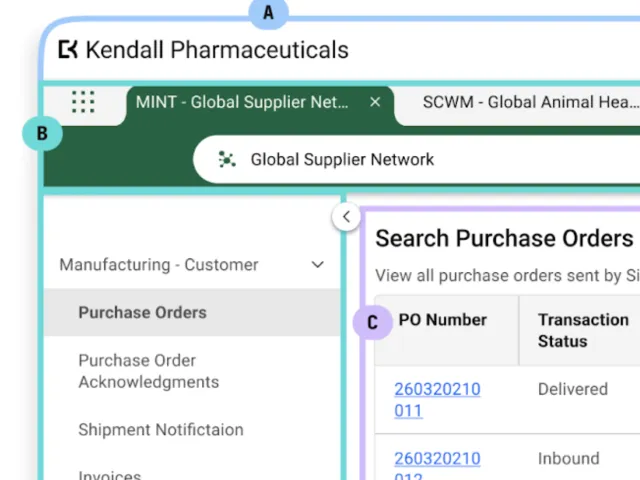
Task: Click annotation marker C
Action: (373, 322)
